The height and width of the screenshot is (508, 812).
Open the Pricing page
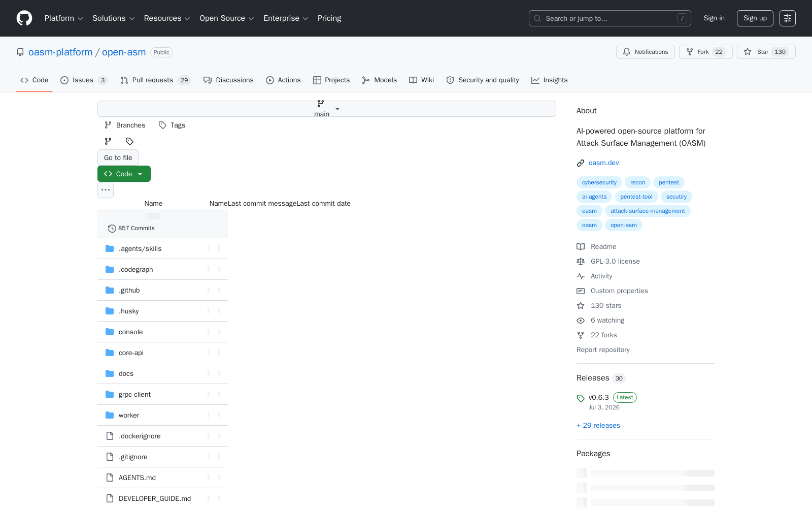click(329, 18)
